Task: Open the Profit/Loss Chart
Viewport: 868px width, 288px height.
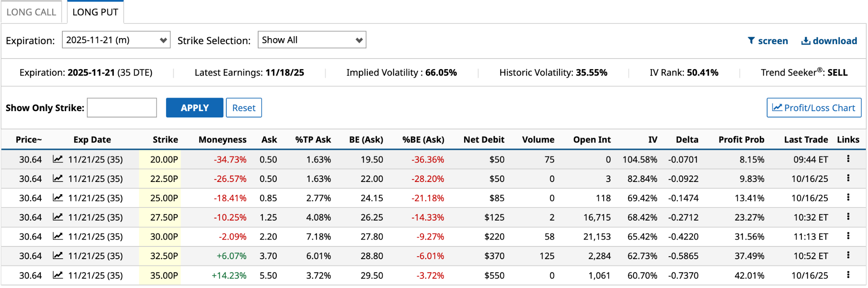Action: pos(814,108)
